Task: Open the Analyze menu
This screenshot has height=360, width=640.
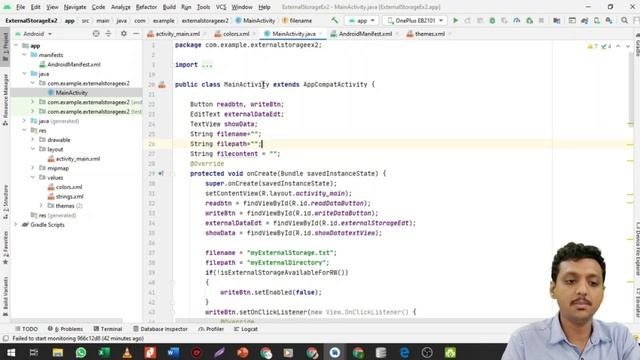Action: click(x=120, y=7)
